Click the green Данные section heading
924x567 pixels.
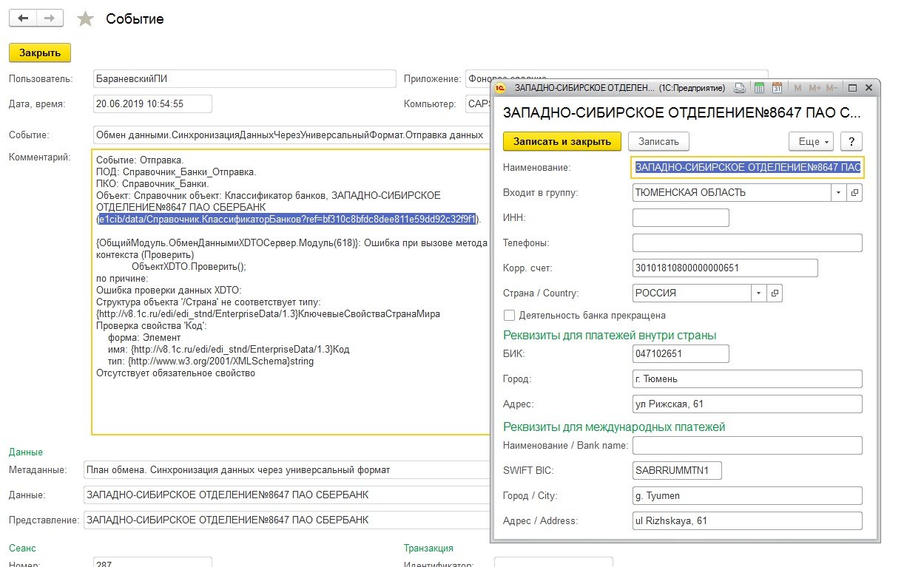(26, 452)
